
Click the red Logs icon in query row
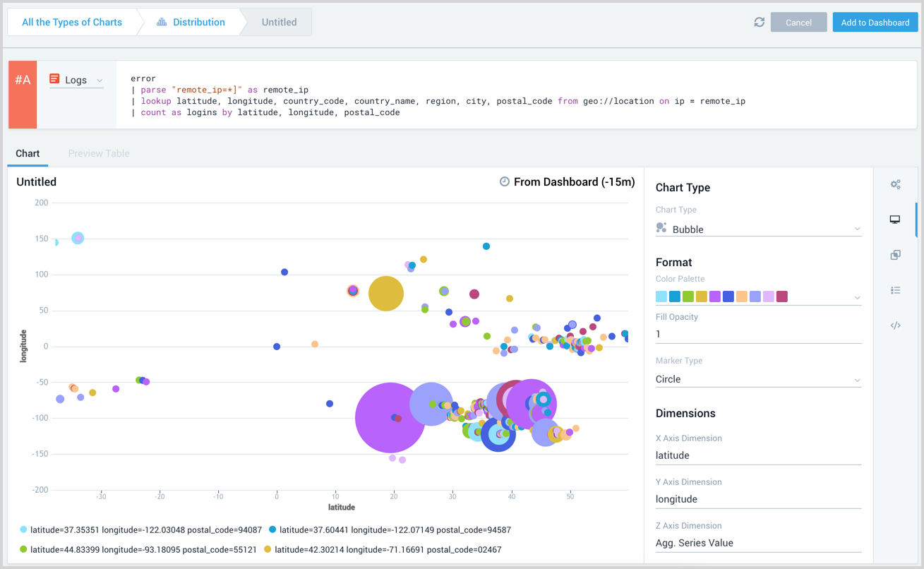pos(54,79)
